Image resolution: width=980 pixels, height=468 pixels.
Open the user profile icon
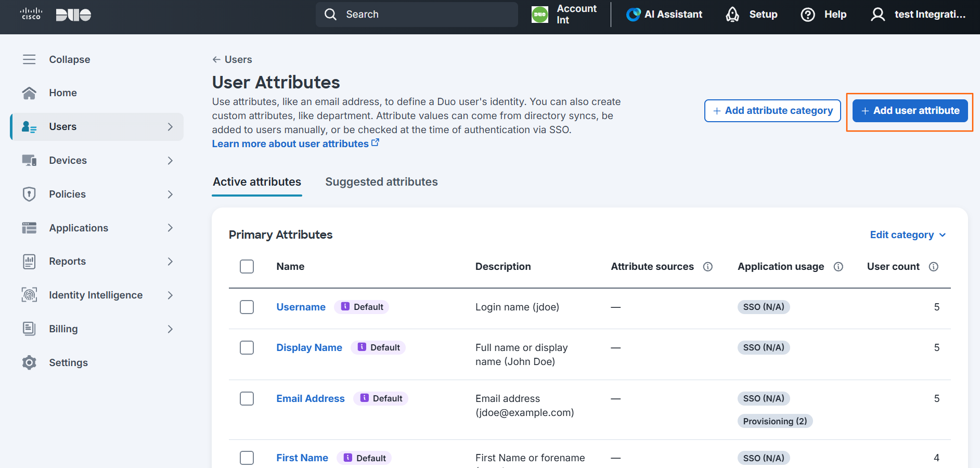tap(878, 15)
